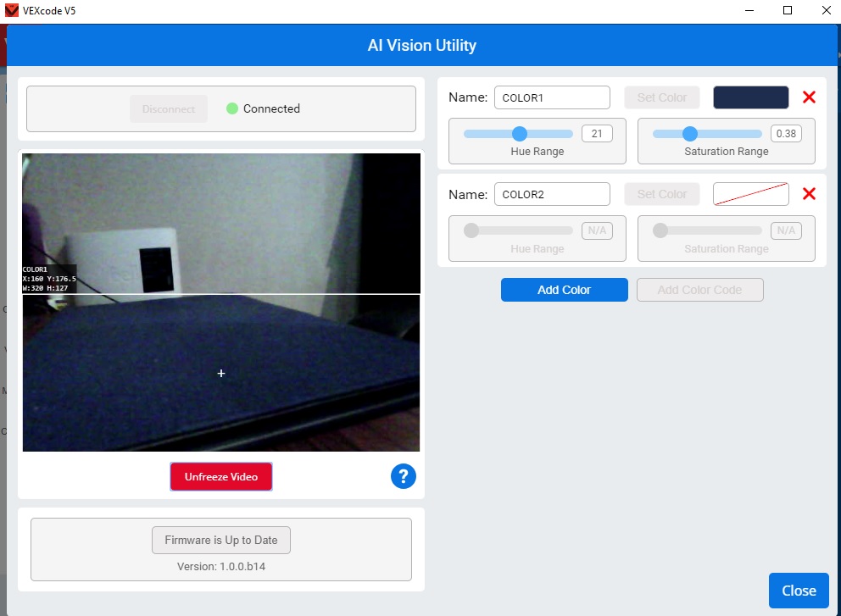Viewport: 841px width, 616px height.
Task: Delete COLOR1 using the red X icon
Action: tap(809, 97)
